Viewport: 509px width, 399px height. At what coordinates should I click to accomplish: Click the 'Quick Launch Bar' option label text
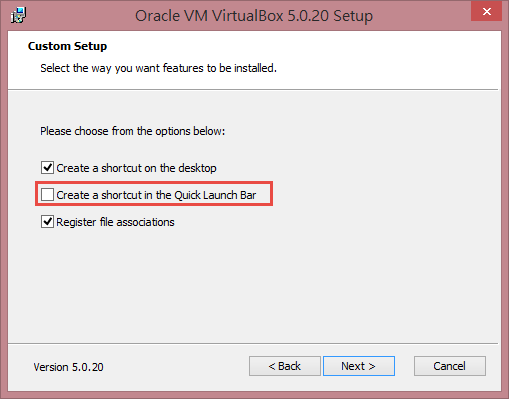(x=156, y=195)
